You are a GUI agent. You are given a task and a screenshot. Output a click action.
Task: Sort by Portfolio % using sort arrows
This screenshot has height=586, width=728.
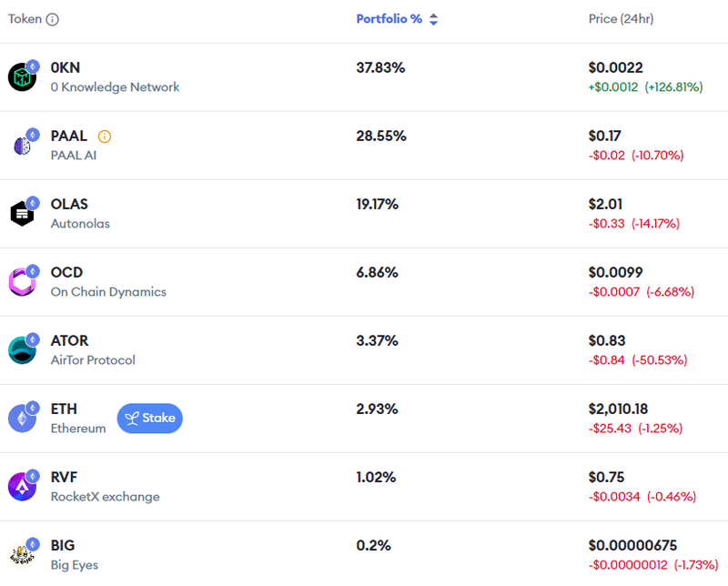pyautogui.click(x=434, y=19)
